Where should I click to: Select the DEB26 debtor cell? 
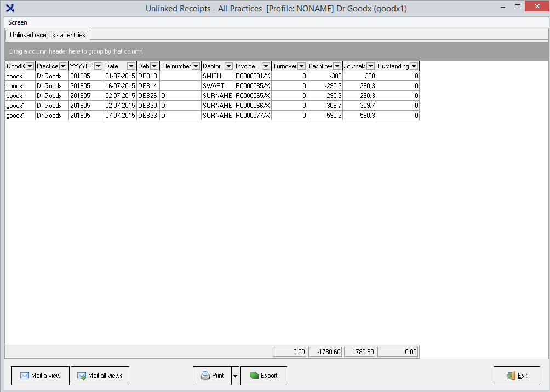pos(148,96)
